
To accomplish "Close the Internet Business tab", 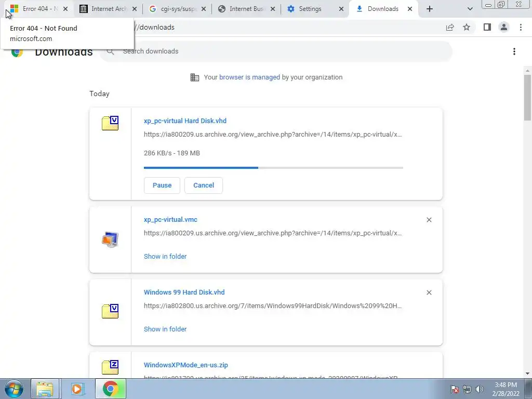I will 273,9.
